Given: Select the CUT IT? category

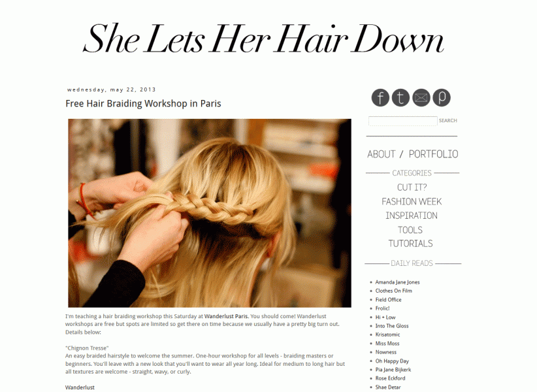Looking at the screenshot, I should 412,188.
